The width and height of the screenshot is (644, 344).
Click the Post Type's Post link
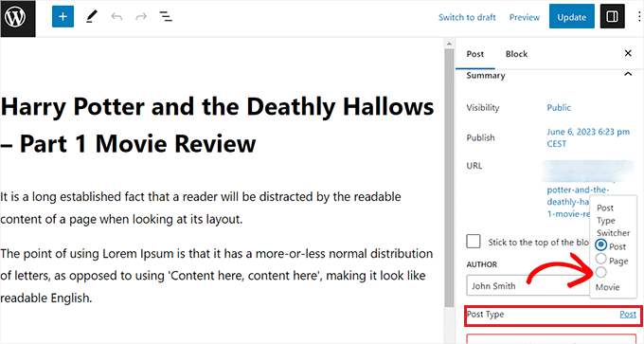tap(628, 315)
